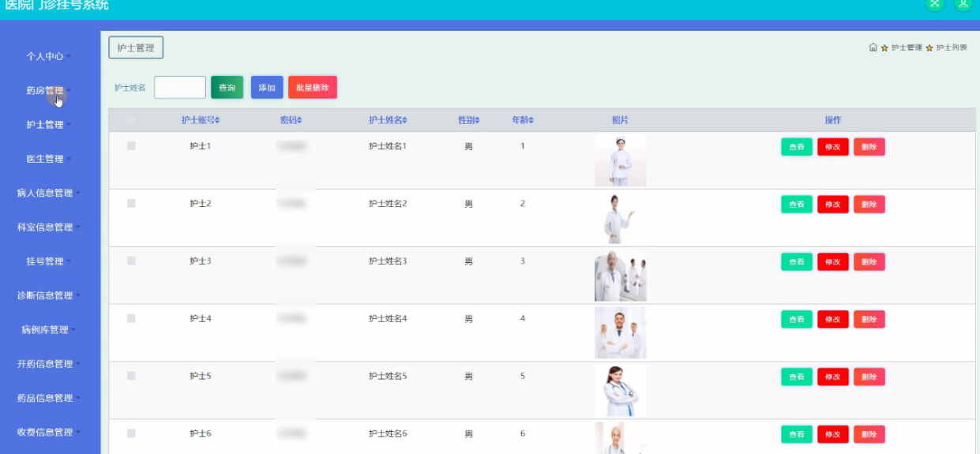Click the red 批量删除 button
This screenshot has height=454, width=980.
tap(313, 88)
